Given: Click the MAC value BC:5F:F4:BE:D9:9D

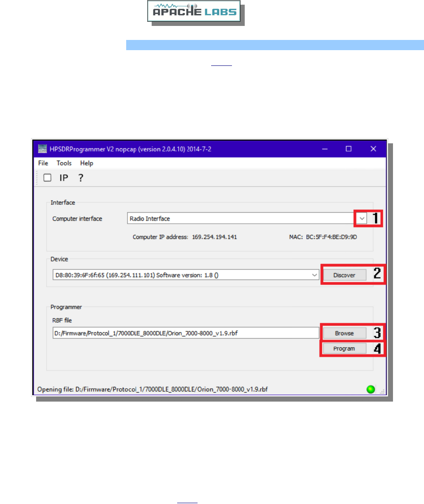Looking at the screenshot, I should [331, 237].
